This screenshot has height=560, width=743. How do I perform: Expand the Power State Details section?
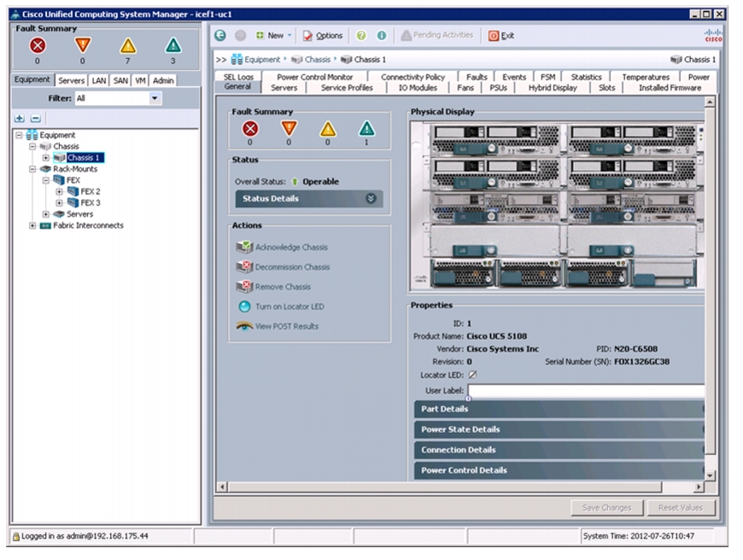(x=559, y=429)
